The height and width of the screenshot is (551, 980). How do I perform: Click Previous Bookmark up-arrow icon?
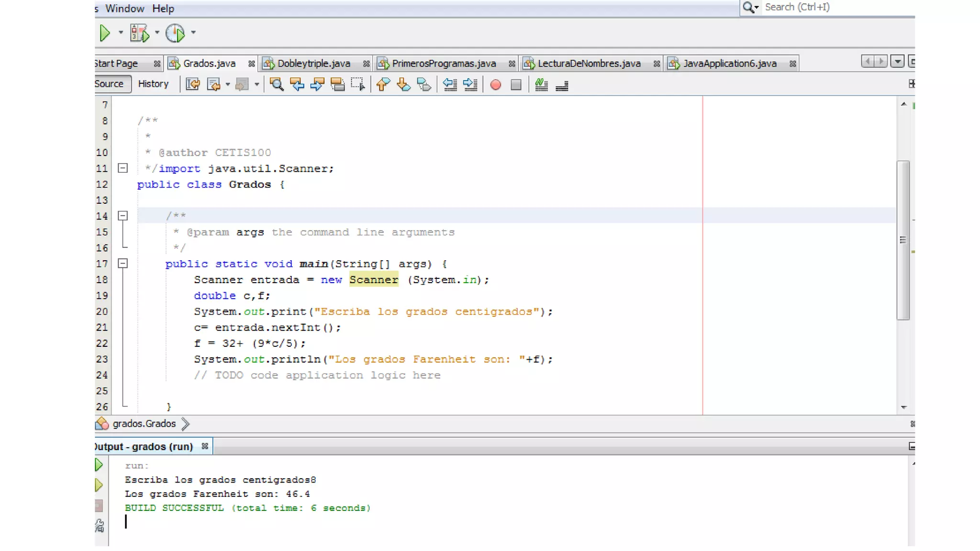click(x=382, y=85)
